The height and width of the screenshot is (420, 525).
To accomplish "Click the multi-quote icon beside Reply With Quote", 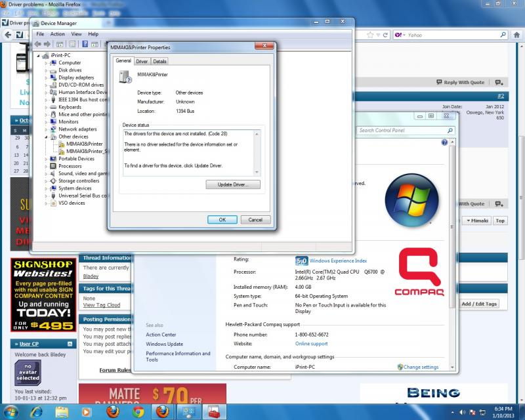I will click(x=499, y=83).
